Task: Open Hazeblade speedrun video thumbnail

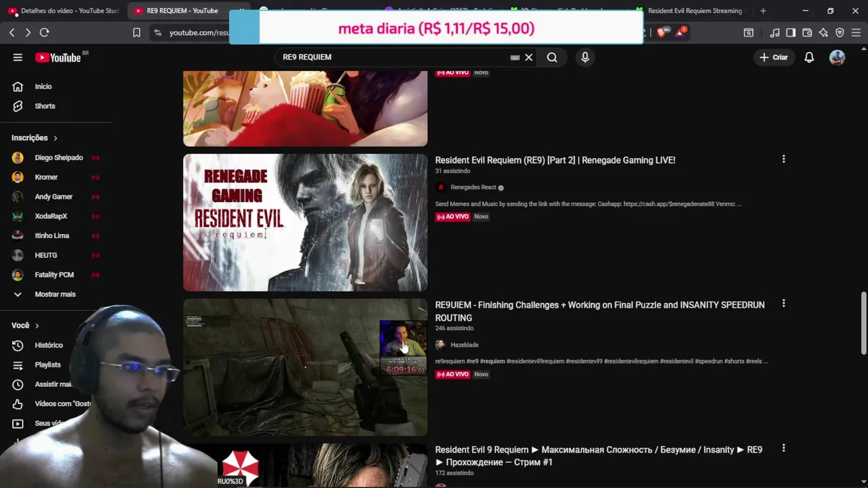Action: click(x=305, y=367)
